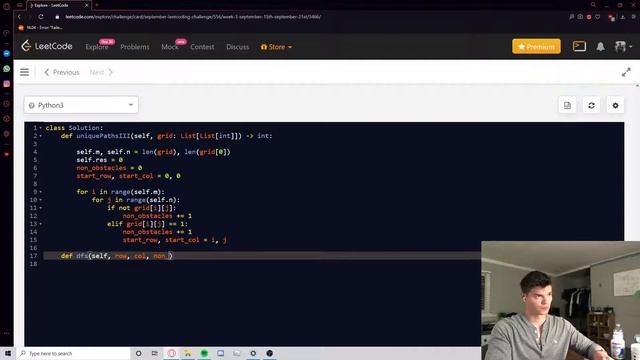Fold the 'if not grid' block on line 11

(41, 208)
